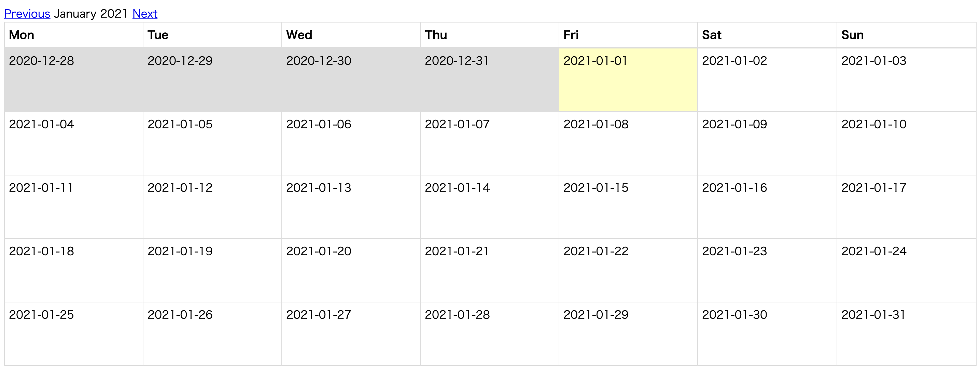Pick the last day 2021-01-31
Viewport: 980px width, 370px height.
(906, 333)
